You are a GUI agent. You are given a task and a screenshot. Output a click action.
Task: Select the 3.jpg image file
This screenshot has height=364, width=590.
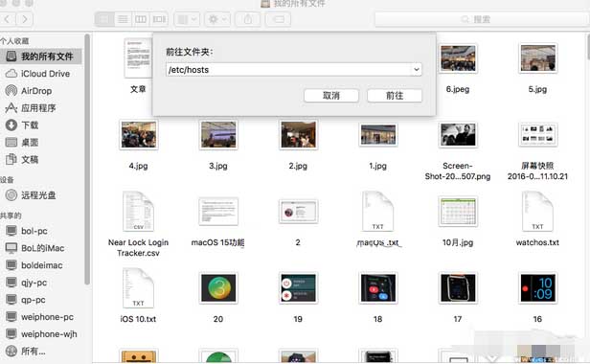tap(218, 135)
